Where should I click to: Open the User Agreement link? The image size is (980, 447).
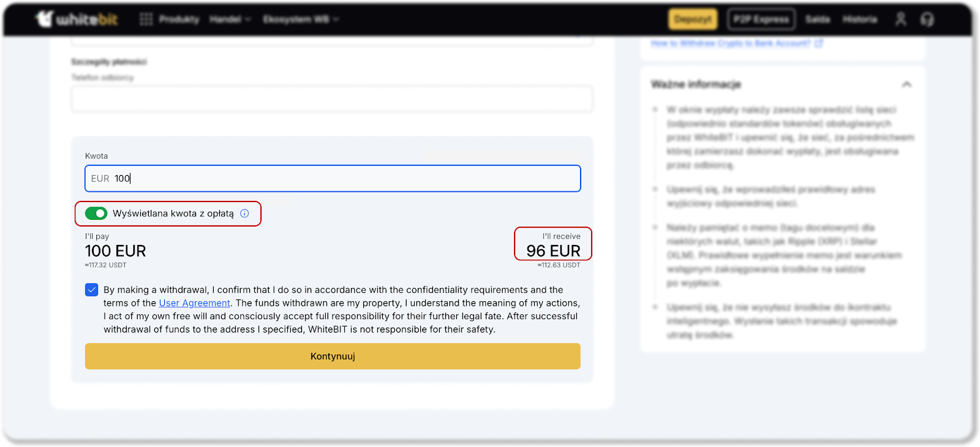pyautogui.click(x=194, y=303)
